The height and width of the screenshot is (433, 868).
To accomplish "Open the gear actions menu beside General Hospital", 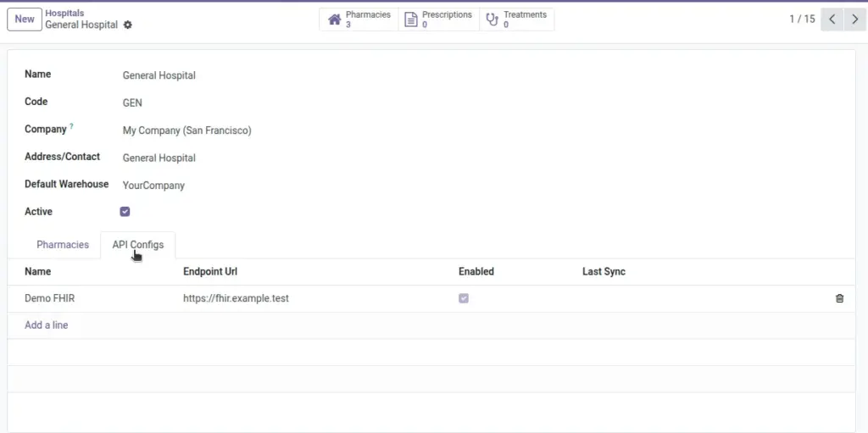I will point(128,25).
